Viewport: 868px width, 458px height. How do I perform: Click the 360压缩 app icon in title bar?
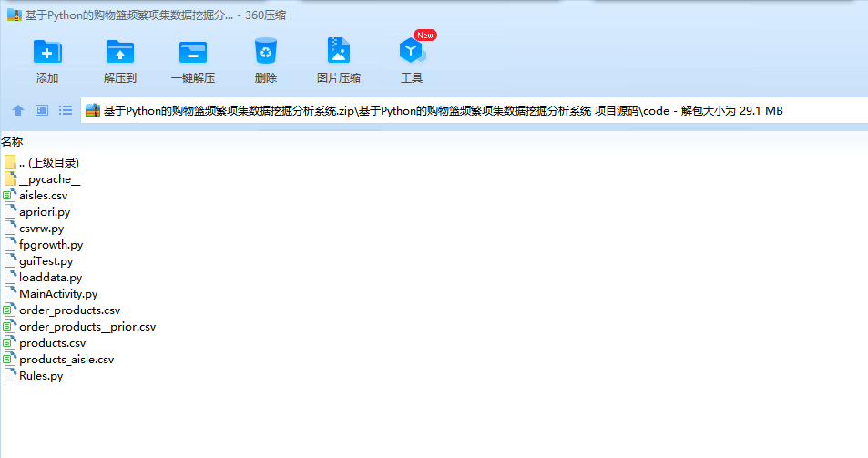[x=15, y=15]
